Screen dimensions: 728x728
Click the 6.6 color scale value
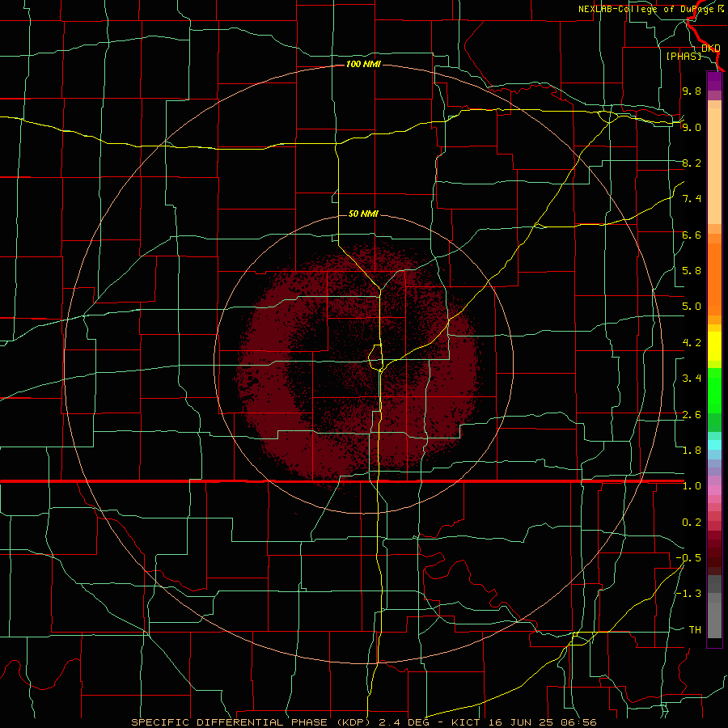pyautogui.click(x=692, y=235)
